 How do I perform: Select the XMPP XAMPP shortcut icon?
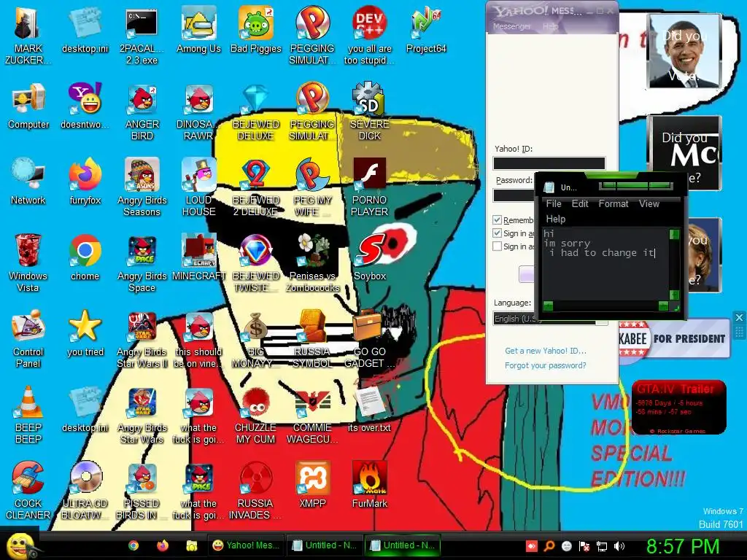(312, 485)
